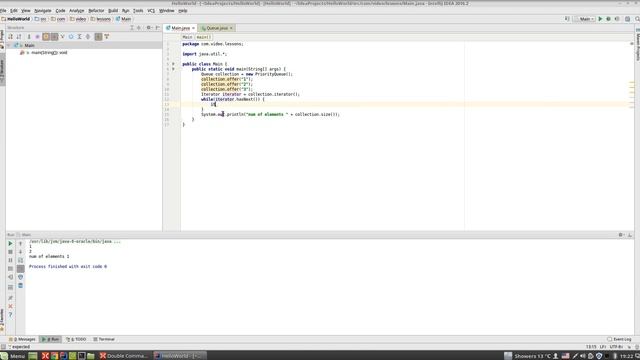
Task: Pin the Run tab
Action: point(10,298)
